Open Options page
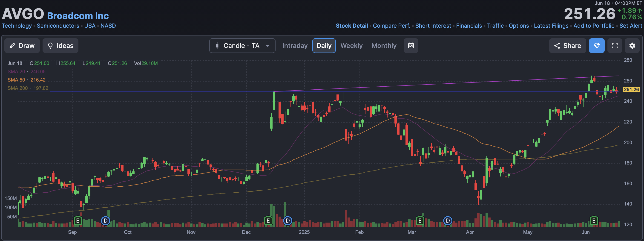This screenshot has width=644, height=241. click(x=519, y=26)
